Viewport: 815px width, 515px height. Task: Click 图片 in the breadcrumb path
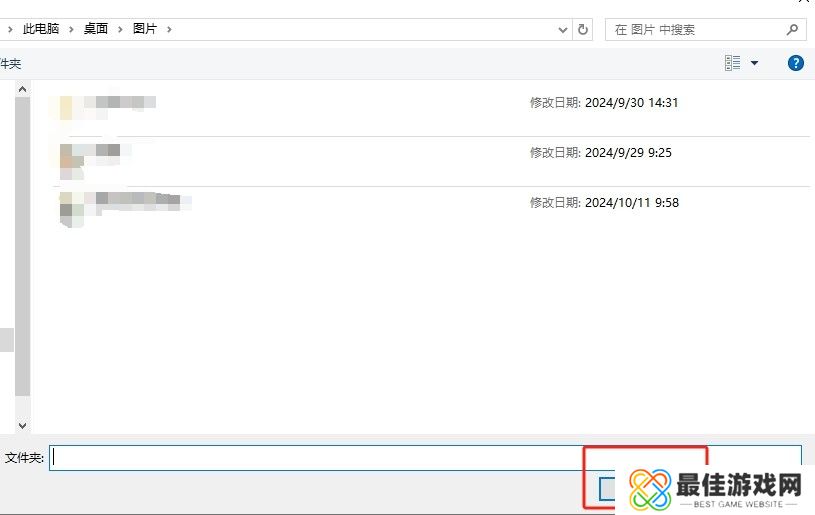(x=145, y=29)
